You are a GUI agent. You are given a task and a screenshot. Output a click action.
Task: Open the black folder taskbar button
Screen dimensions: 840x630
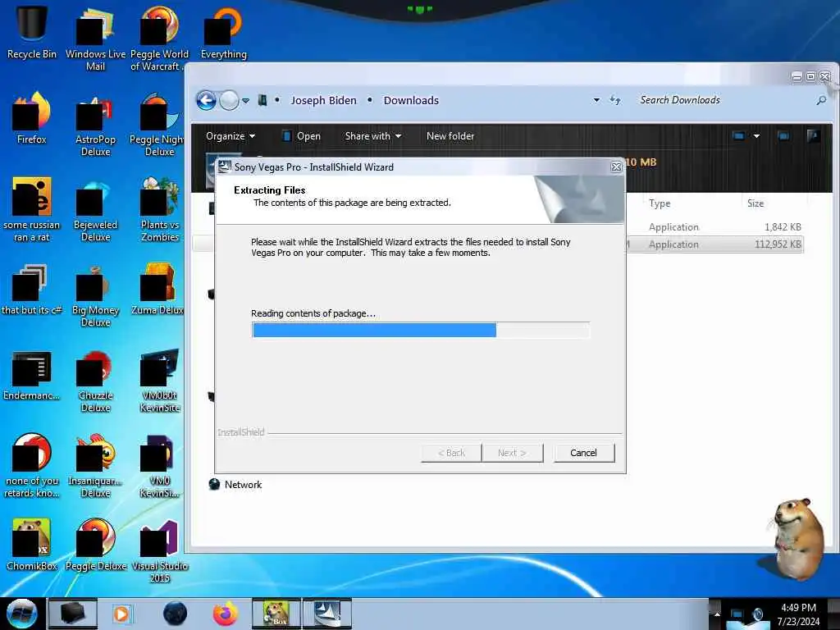73,614
